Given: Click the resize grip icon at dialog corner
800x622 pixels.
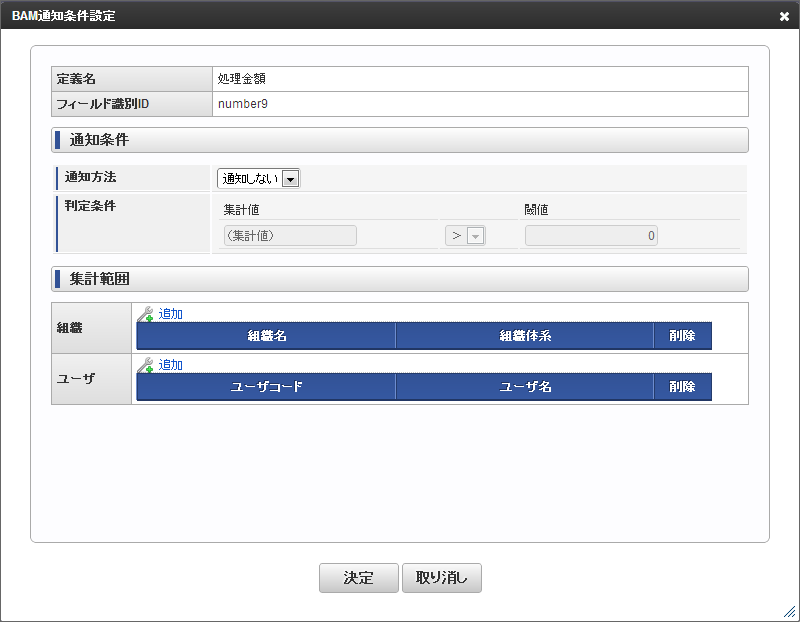Looking at the screenshot, I should point(789,611).
